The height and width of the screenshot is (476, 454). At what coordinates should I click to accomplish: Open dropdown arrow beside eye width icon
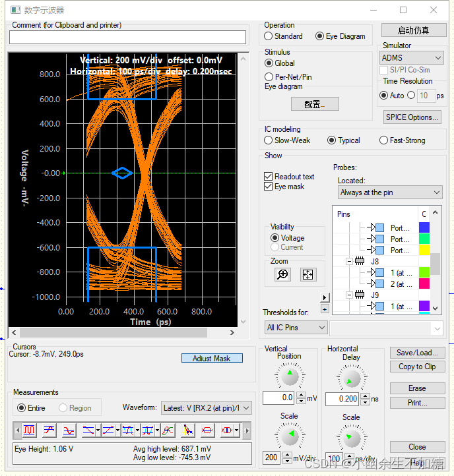[236, 430]
